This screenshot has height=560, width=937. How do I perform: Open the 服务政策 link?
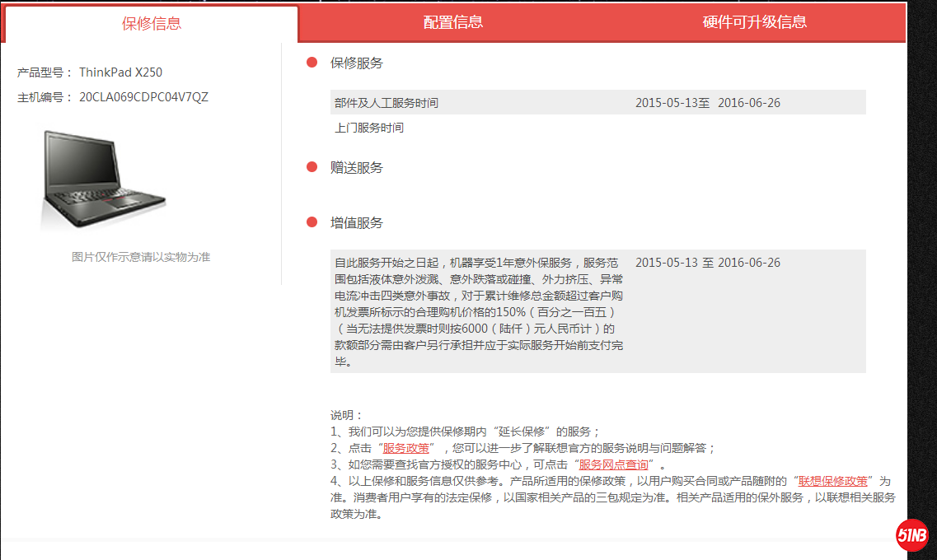pyautogui.click(x=405, y=448)
